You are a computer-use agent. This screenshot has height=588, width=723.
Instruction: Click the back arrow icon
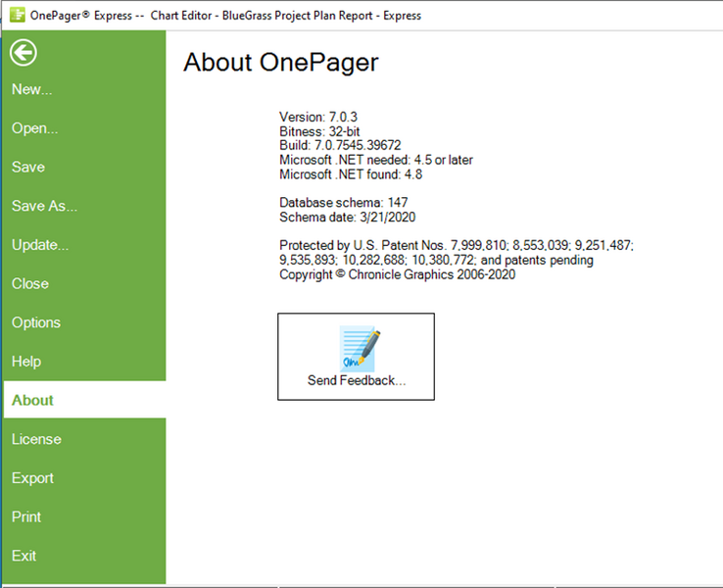(x=24, y=53)
